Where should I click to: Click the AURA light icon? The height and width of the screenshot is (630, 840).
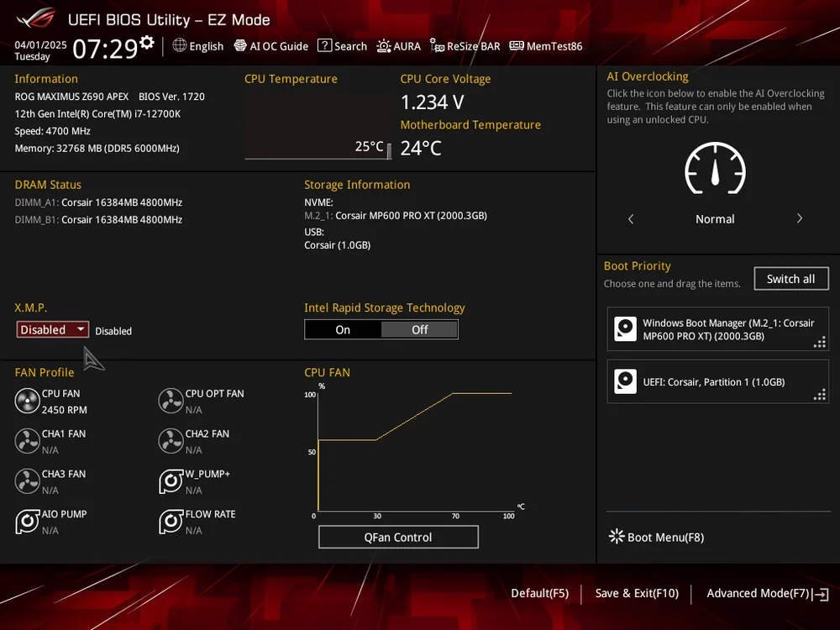pyautogui.click(x=384, y=46)
